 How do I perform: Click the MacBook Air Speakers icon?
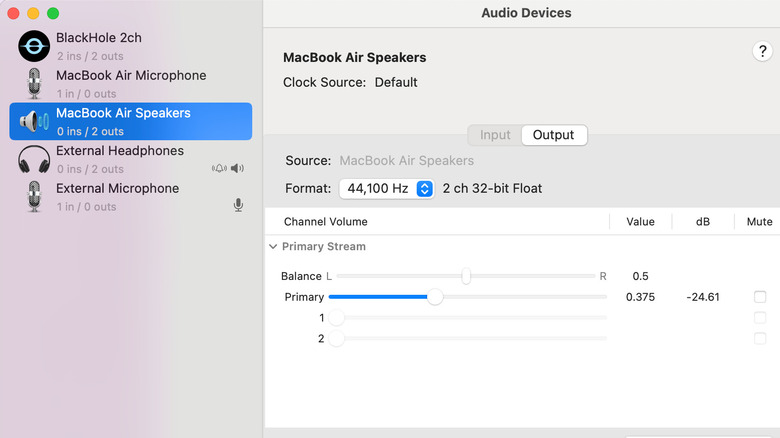click(34, 122)
